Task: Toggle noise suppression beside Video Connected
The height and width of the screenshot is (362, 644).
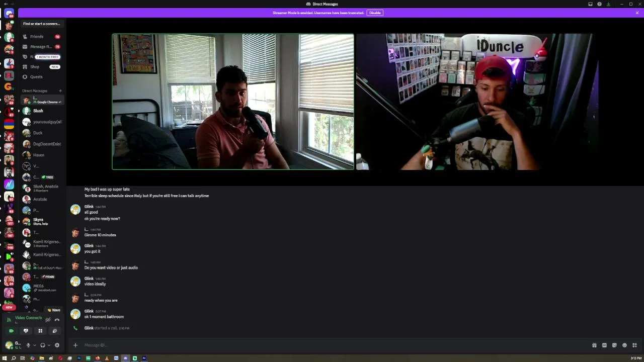Action: point(48,320)
